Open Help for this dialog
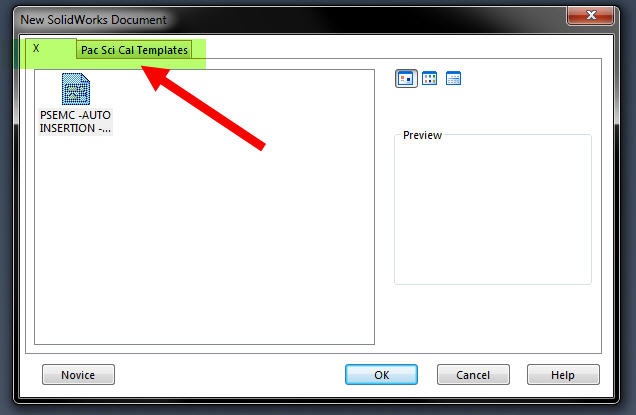The width and height of the screenshot is (636, 415). click(563, 374)
